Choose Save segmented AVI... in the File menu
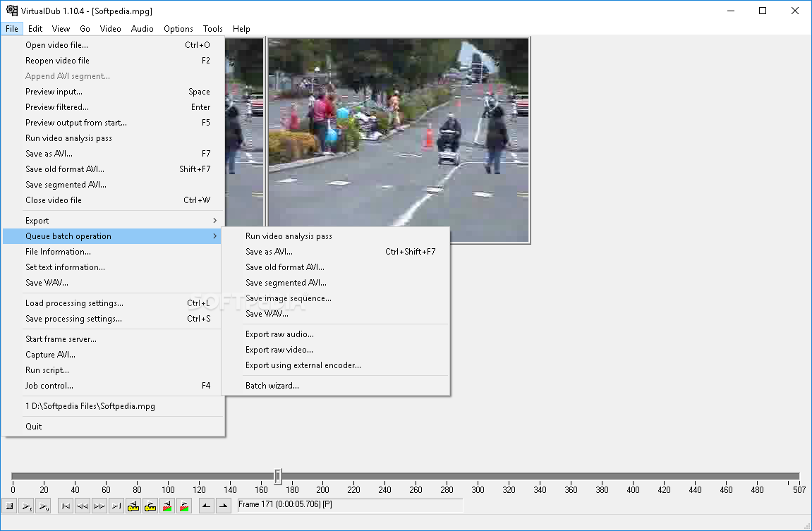 [114, 185]
